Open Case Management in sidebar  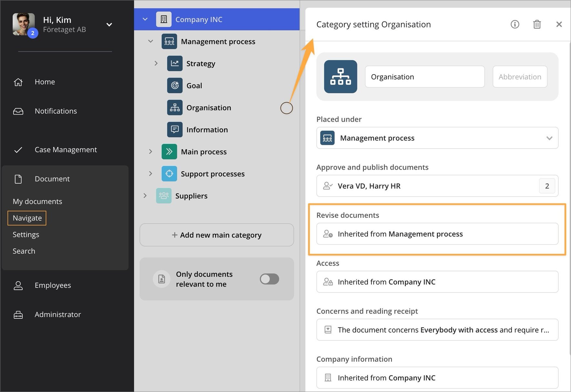point(66,150)
